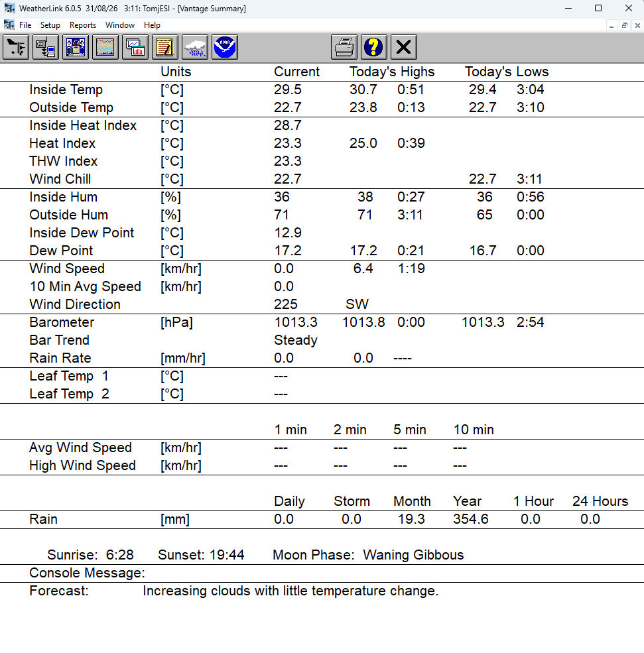Click the Barometer low time 2:54
Image resolution: width=644 pixels, height=653 pixels.
[531, 322]
